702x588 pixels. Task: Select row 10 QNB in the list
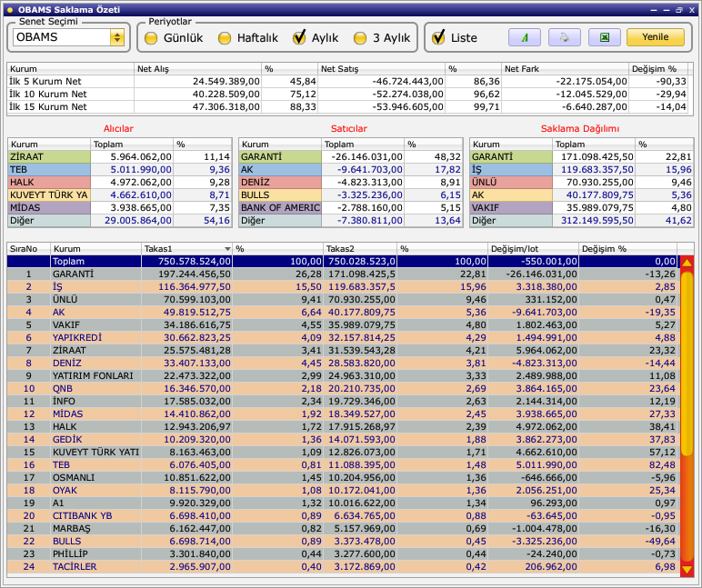[x=343, y=388]
